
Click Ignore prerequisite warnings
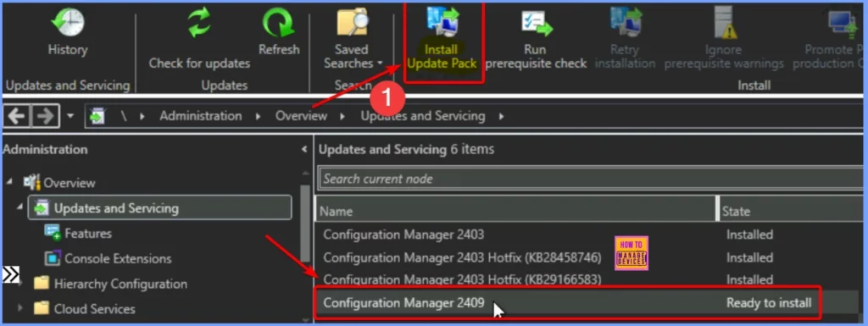coord(724,39)
